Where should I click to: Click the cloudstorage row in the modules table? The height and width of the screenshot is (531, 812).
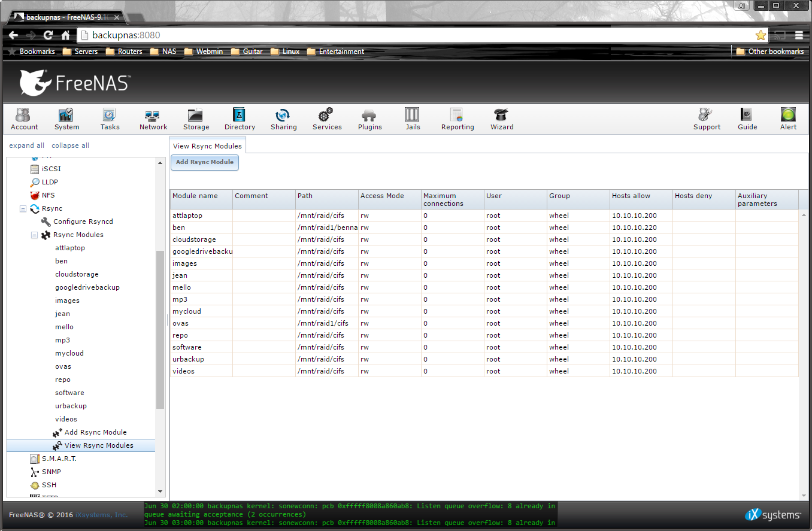click(x=484, y=239)
